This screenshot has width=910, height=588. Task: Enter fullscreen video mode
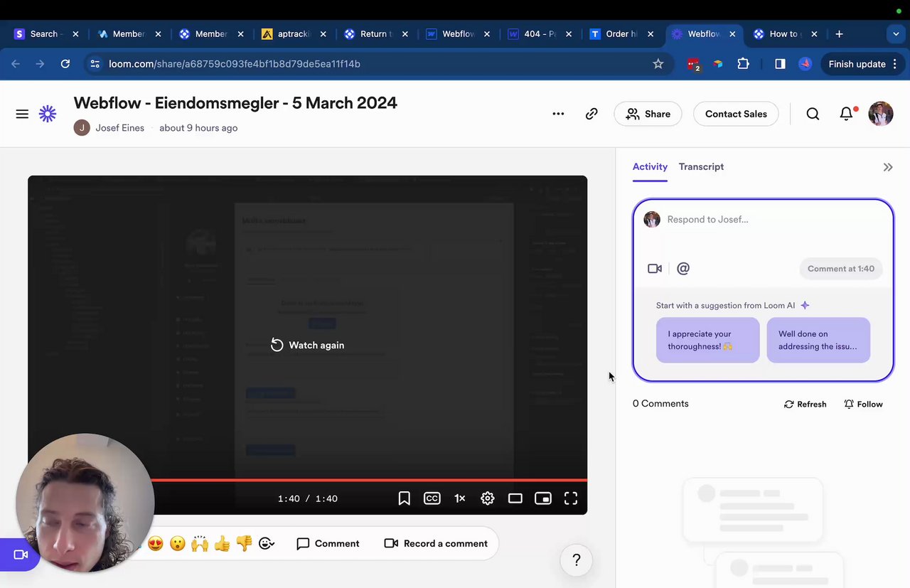[571, 498]
